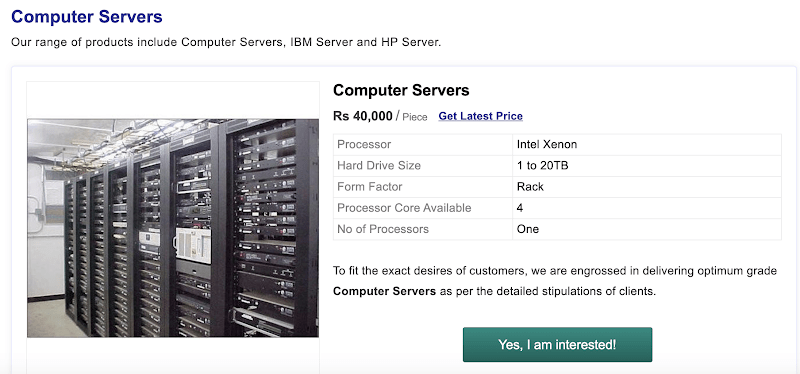
Task: Select the Processor Core Available label
Action: [404, 208]
